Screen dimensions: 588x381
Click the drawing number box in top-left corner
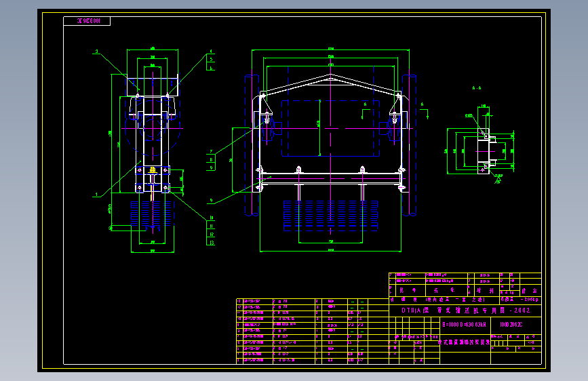87,21
